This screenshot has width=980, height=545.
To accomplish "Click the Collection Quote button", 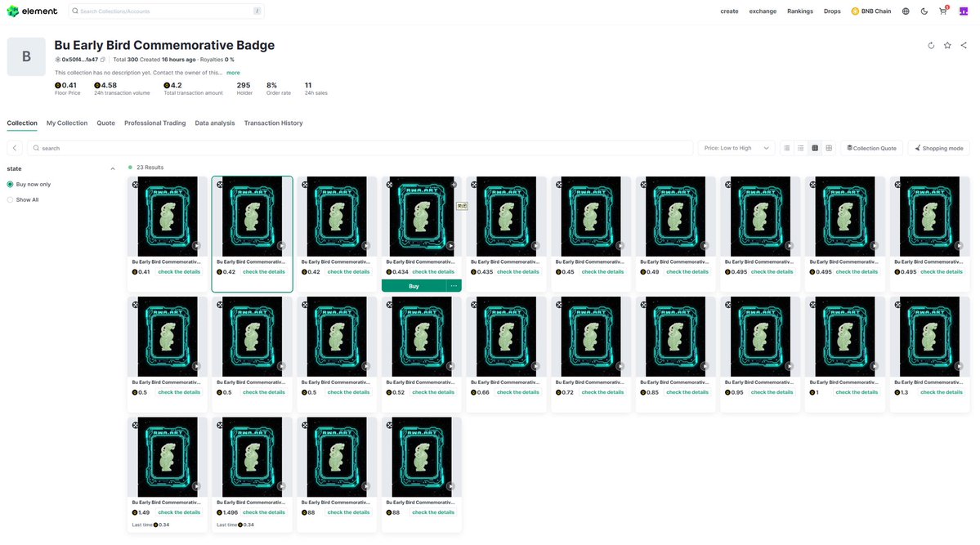I will tap(871, 148).
